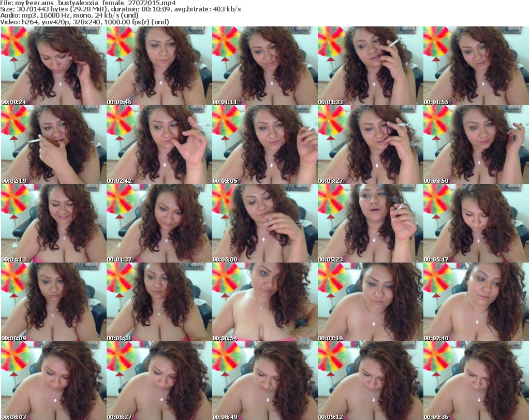This screenshot has height=420, width=530.
Task: Choose the frame timed 00:06:54
Action: click(x=264, y=302)
